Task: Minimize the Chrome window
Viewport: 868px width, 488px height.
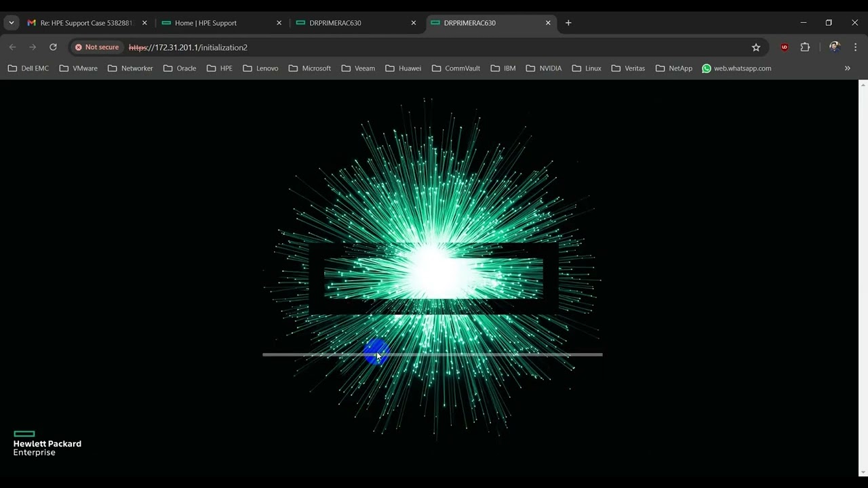Action: (804, 23)
